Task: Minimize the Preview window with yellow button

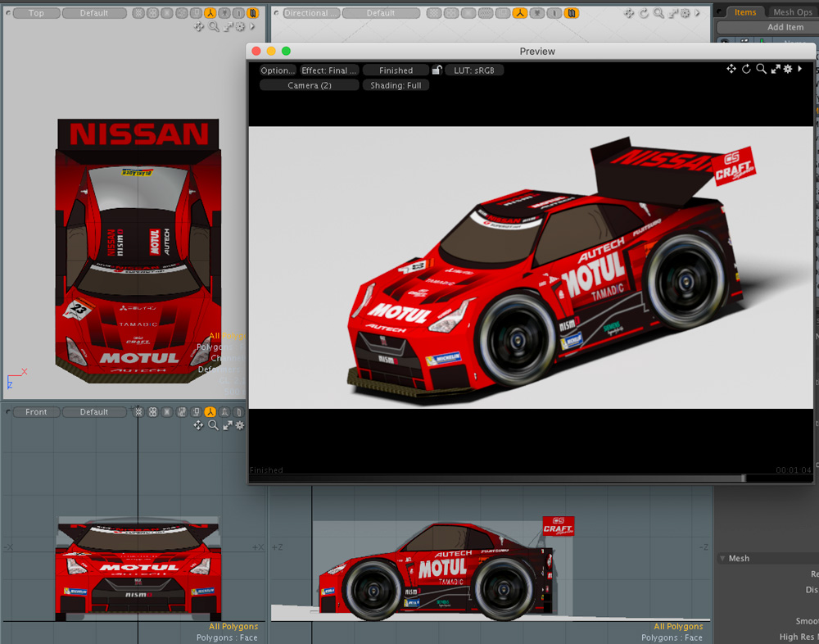Action: tap(271, 51)
